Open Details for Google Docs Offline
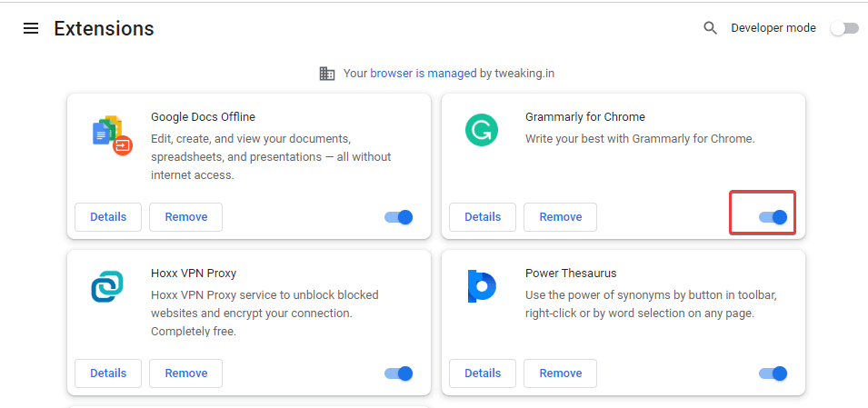Image resolution: width=868 pixels, height=408 pixels. click(x=108, y=217)
